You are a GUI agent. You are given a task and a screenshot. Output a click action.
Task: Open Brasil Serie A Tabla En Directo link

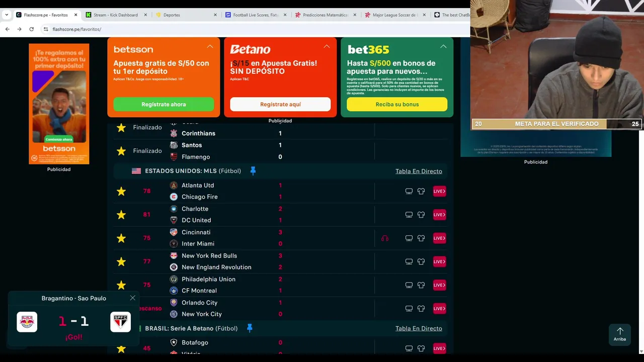[419, 328]
